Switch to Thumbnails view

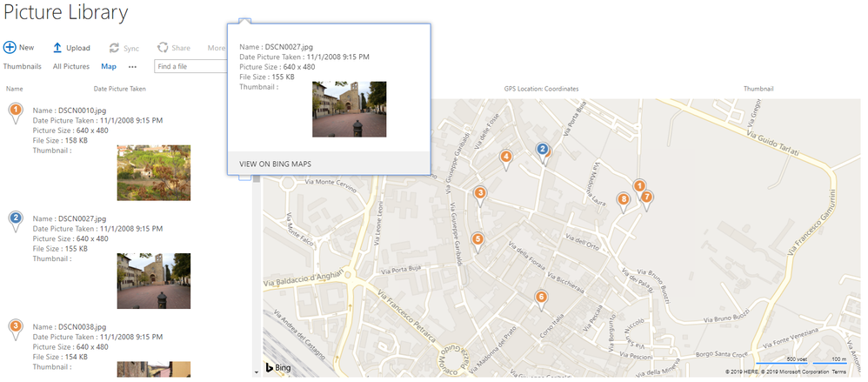coord(22,66)
